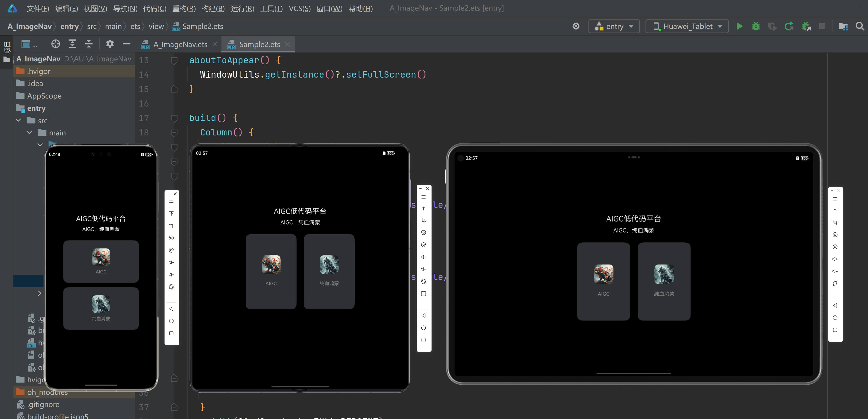Toggle fold marker on Column() line
Screen dimensions: 868x419
click(174, 132)
